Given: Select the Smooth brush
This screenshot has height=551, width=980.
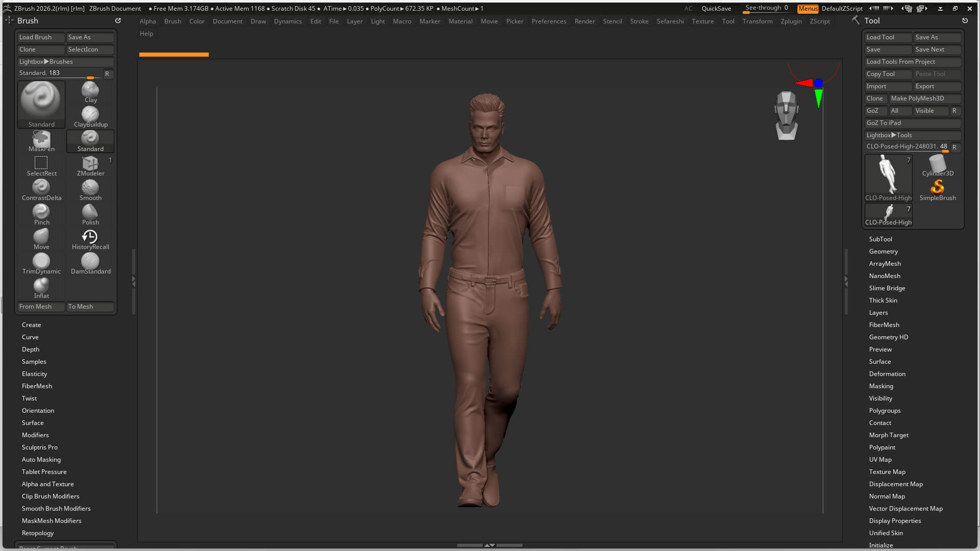Looking at the screenshot, I should pyautogui.click(x=90, y=190).
